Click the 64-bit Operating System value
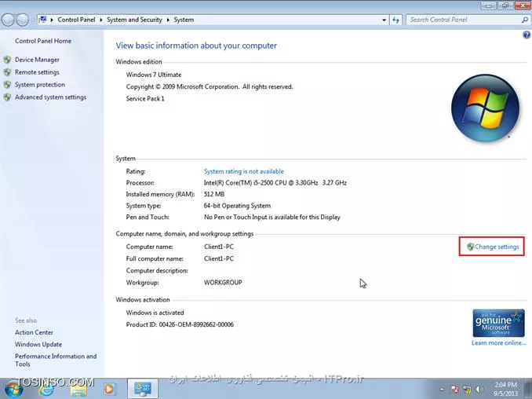The image size is (532, 399). point(237,206)
